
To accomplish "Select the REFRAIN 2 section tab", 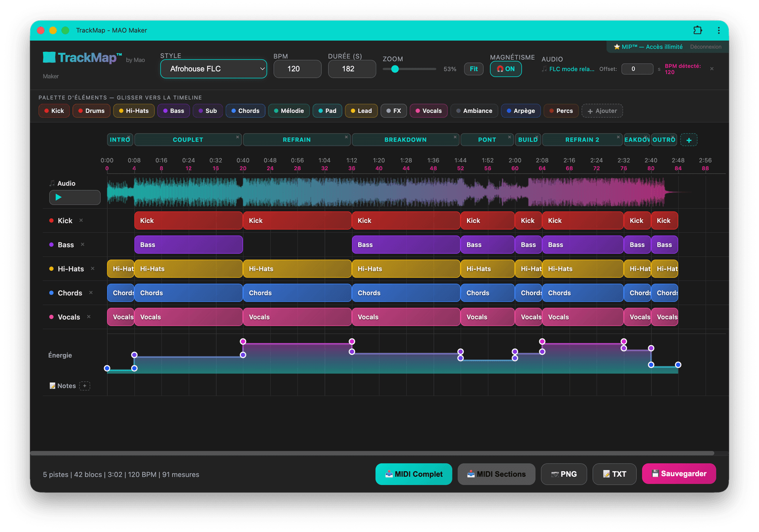I will click(x=582, y=140).
